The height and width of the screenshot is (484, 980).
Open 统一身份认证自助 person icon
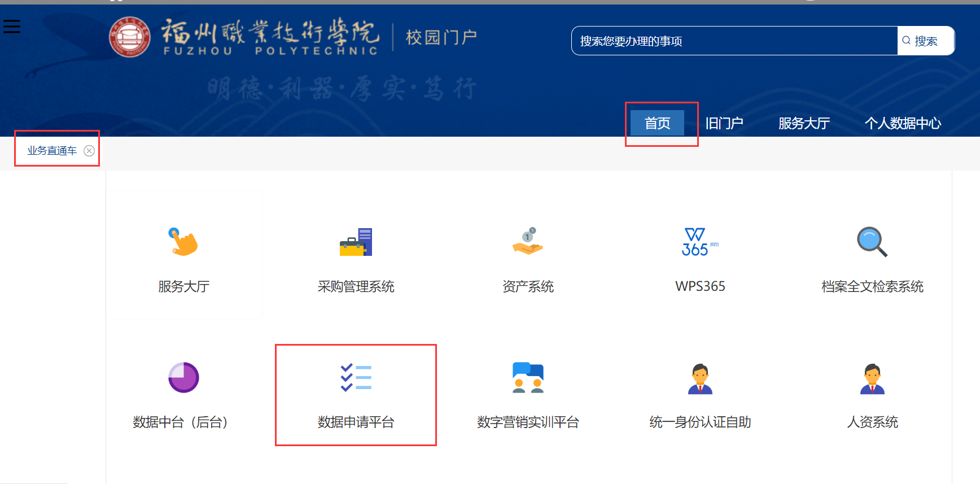pos(700,378)
